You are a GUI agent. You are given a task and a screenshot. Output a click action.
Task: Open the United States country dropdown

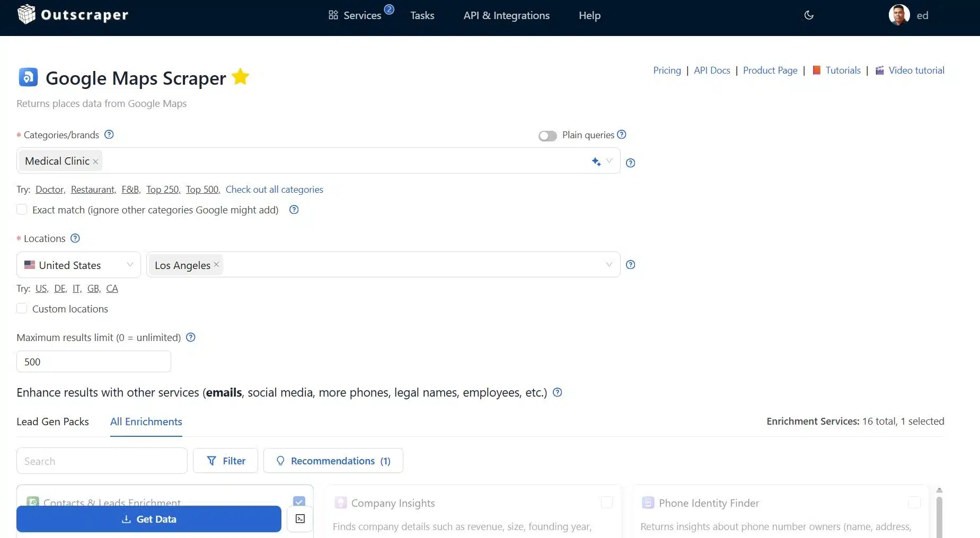point(78,265)
